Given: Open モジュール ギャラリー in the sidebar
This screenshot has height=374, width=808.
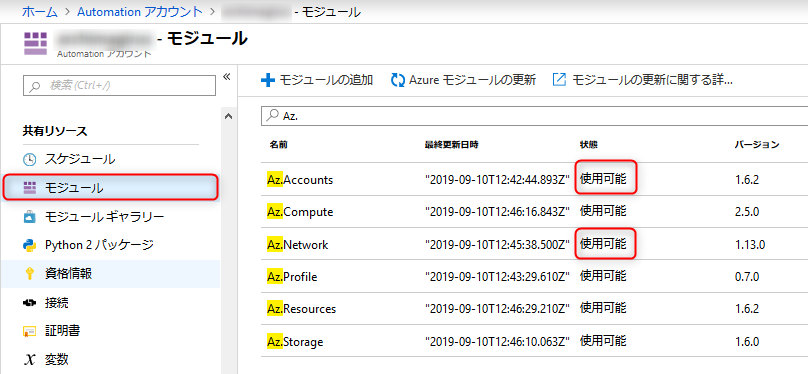Looking at the screenshot, I should (x=105, y=217).
